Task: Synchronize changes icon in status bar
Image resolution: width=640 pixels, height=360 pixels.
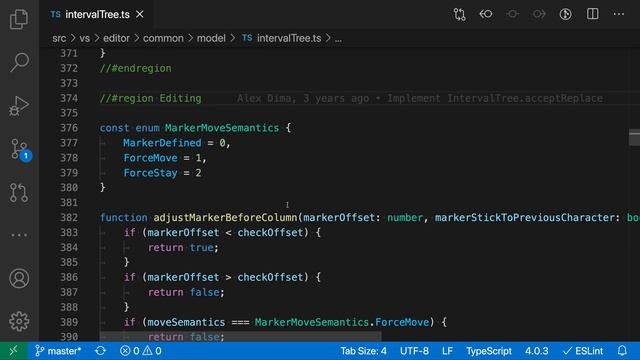Action: 100,351
